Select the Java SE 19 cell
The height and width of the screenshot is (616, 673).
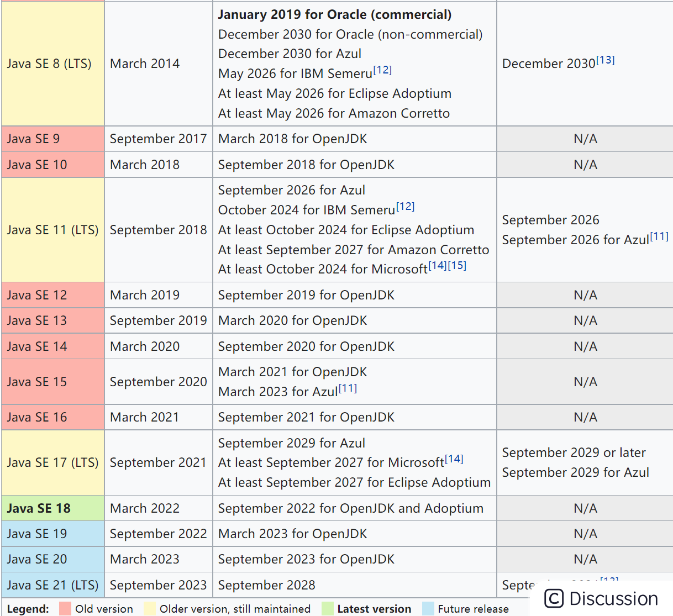[x=53, y=534]
